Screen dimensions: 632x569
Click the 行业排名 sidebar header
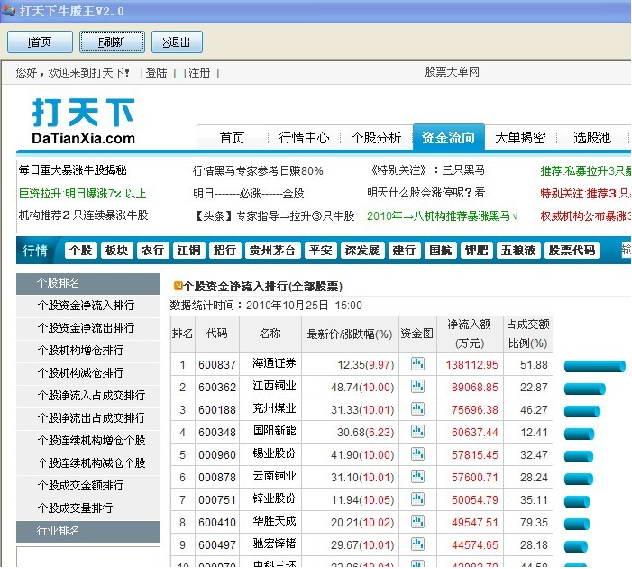88,531
